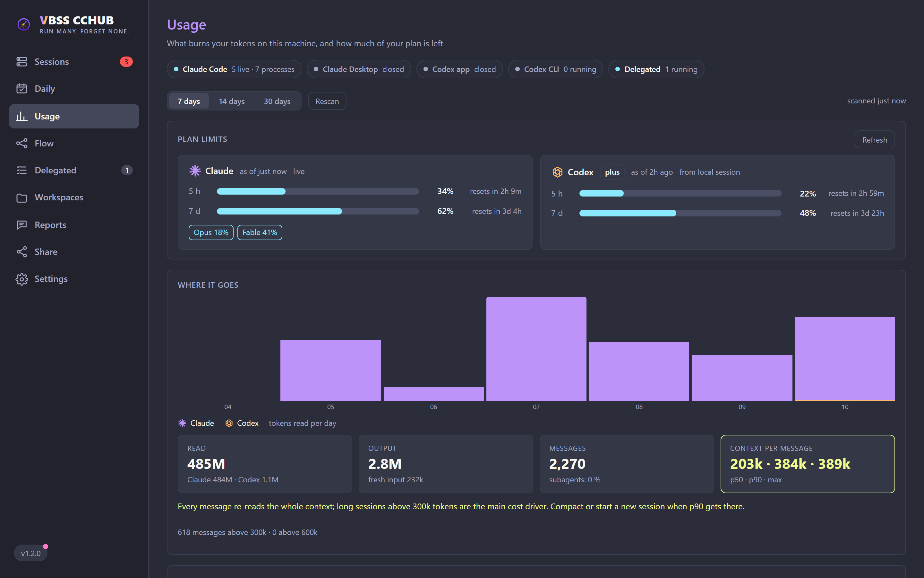924x578 pixels.
Task: Click the Claude Code status chip
Action: tap(234, 69)
